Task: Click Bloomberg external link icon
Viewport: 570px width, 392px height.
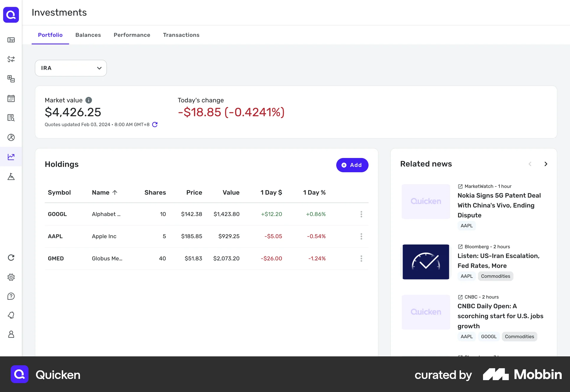Action: pos(460,247)
